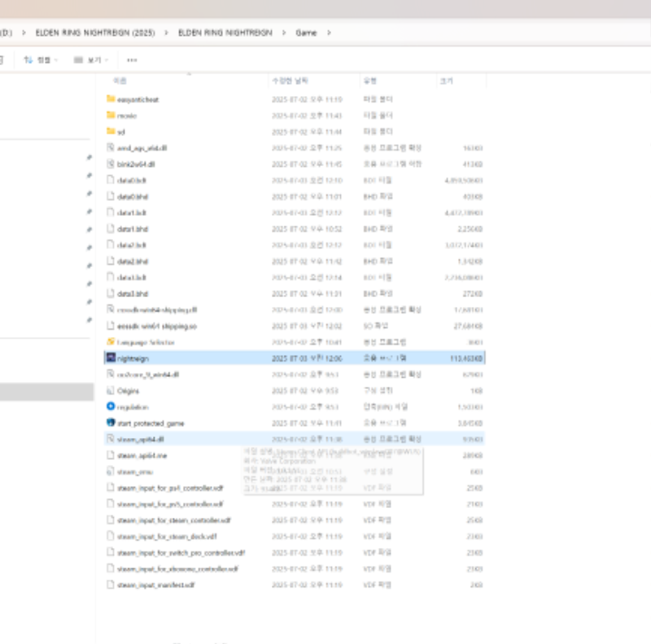Go to ELDEN RING NIGHTREIGN breadcrumb

(x=225, y=33)
